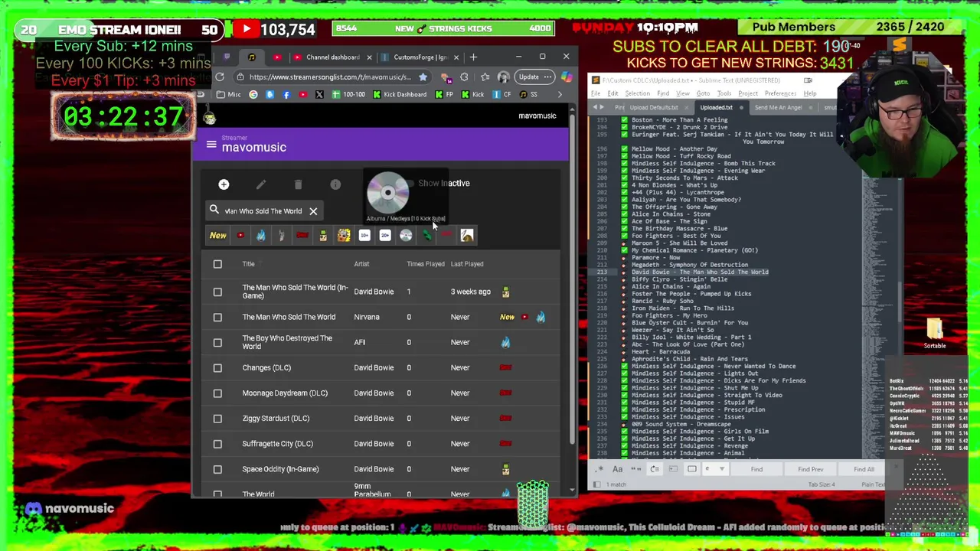Open browser profile avatar
Screen dimensions: 980x551
pos(503,77)
